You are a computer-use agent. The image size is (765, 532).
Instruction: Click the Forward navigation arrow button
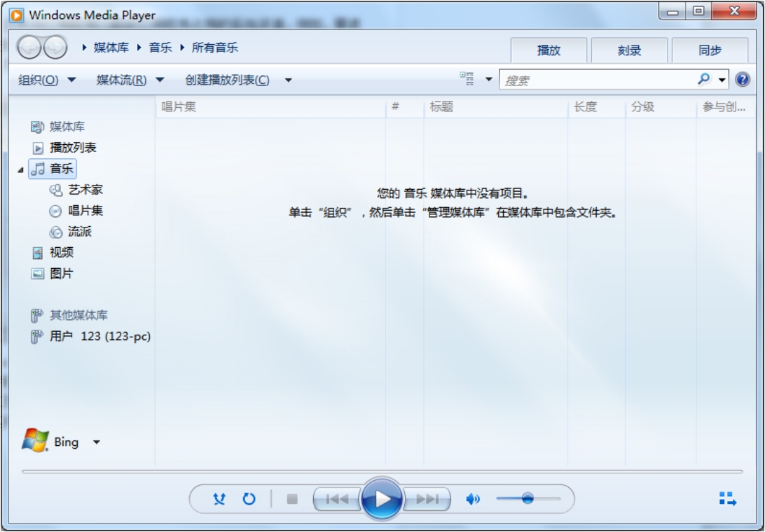click(55, 48)
